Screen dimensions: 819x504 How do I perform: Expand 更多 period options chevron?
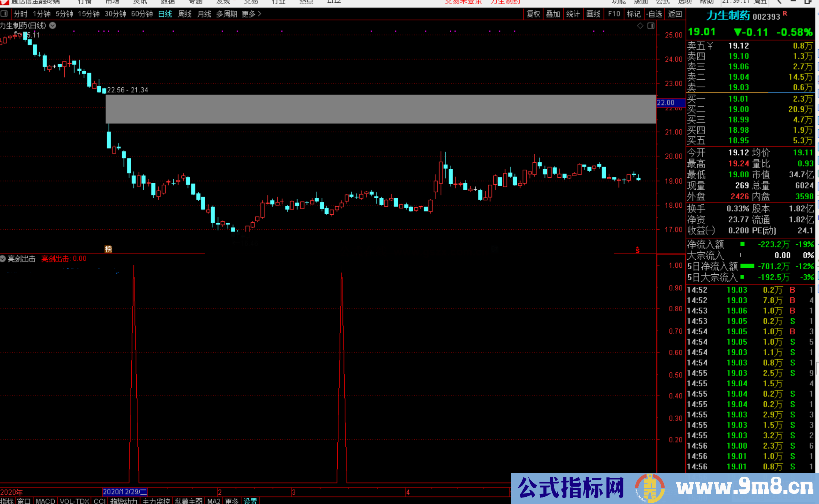tap(260, 14)
